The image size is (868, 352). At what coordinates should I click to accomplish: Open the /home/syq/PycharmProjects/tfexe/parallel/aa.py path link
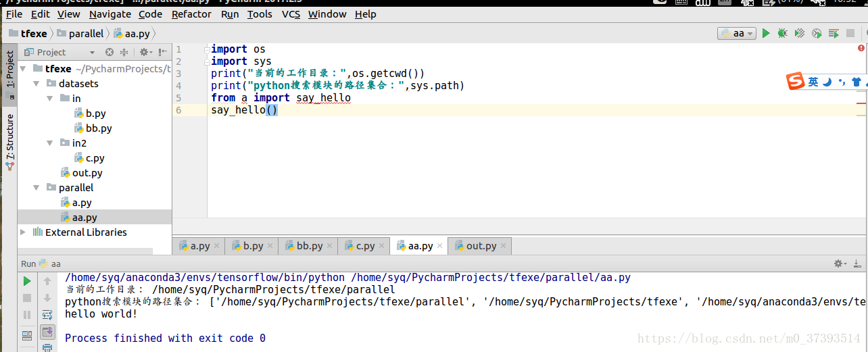[x=491, y=277]
